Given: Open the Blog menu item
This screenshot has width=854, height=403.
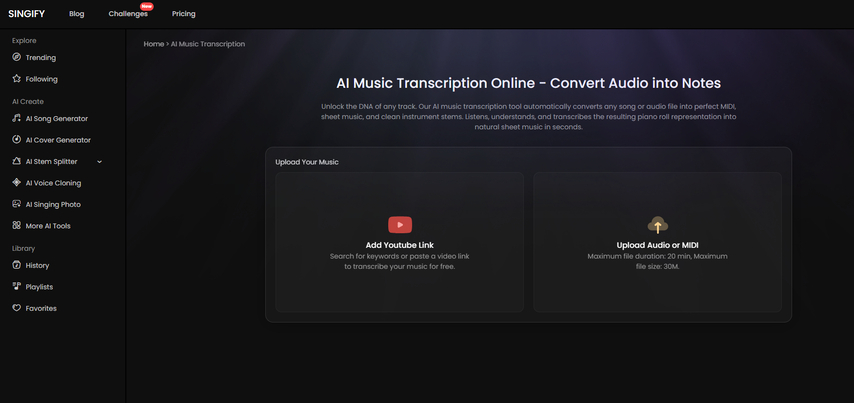Looking at the screenshot, I should pos(77,14).
